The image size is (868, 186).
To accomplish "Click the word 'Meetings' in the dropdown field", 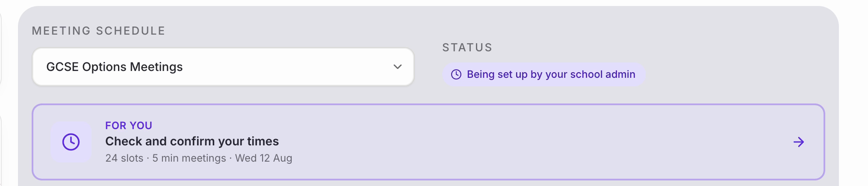I will click(x=156, y=67).
